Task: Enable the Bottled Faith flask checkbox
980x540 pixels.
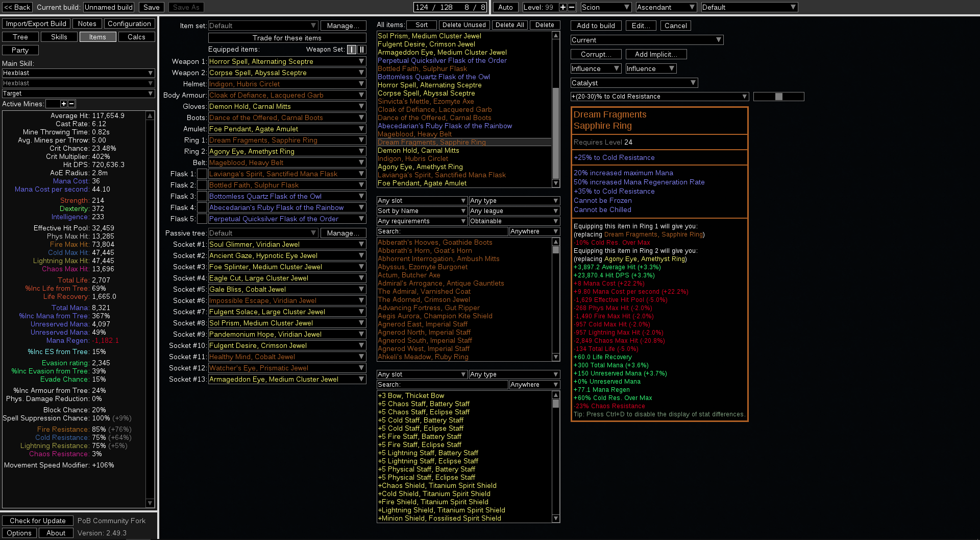Action: pos(202,185)
